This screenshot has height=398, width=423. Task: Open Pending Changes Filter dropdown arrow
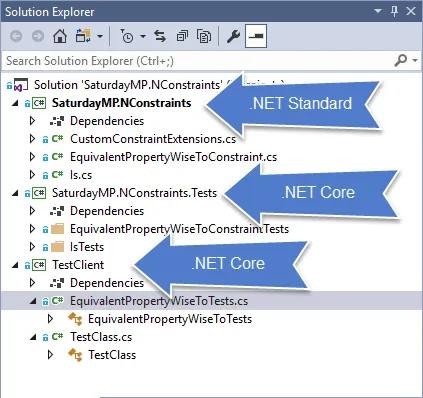click(x=143, y=36)
